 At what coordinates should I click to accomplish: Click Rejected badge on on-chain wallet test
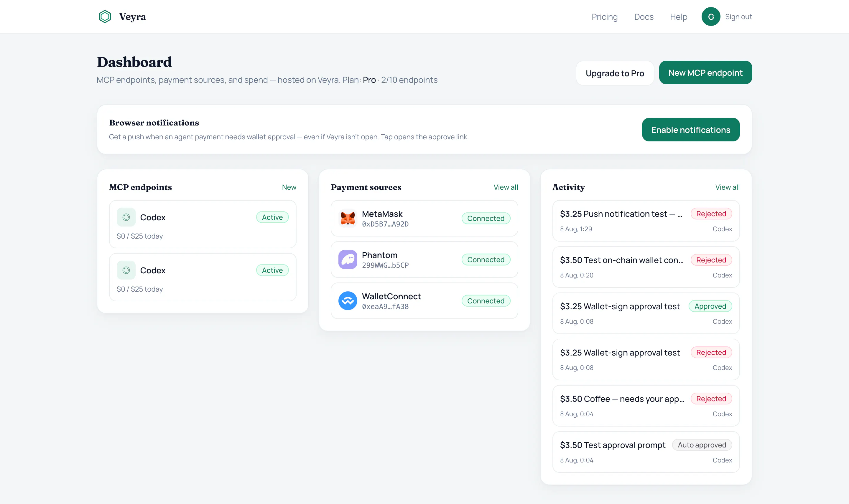(x=711, y=260)
